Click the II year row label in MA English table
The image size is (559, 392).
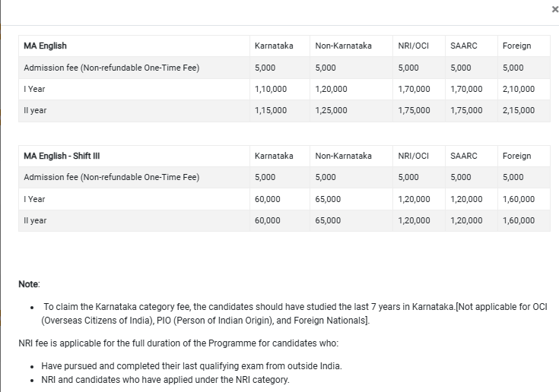tap(35, 110)
